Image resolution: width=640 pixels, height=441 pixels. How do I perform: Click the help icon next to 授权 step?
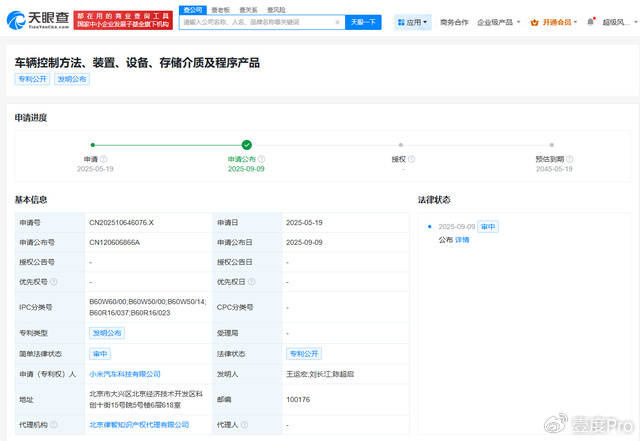click(411, 159)
